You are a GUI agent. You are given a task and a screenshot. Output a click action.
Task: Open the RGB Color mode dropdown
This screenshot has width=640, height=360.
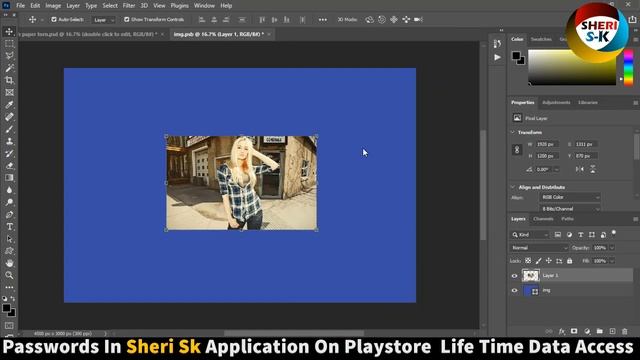click(x=570, y=198)
